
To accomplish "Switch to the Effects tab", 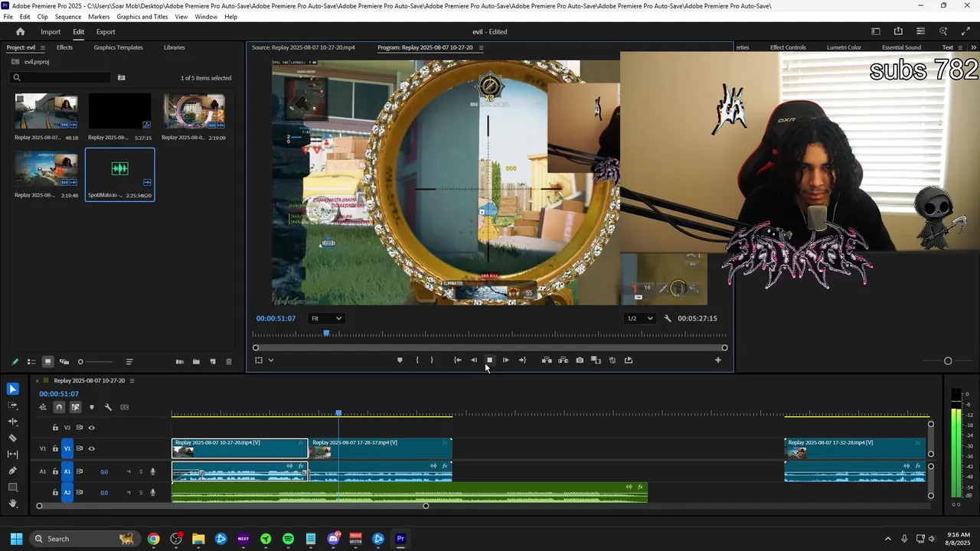I will 64,47.
